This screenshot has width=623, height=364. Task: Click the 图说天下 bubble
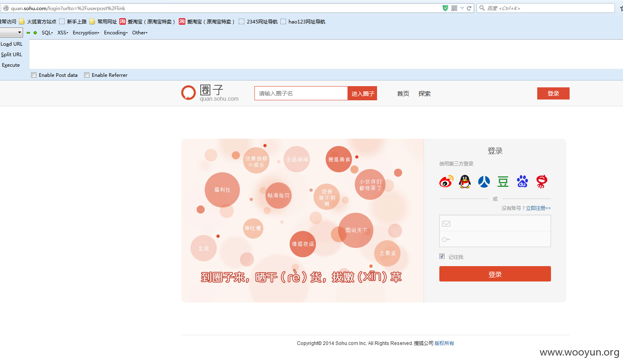pyautogui.click(x=356, y=230)
